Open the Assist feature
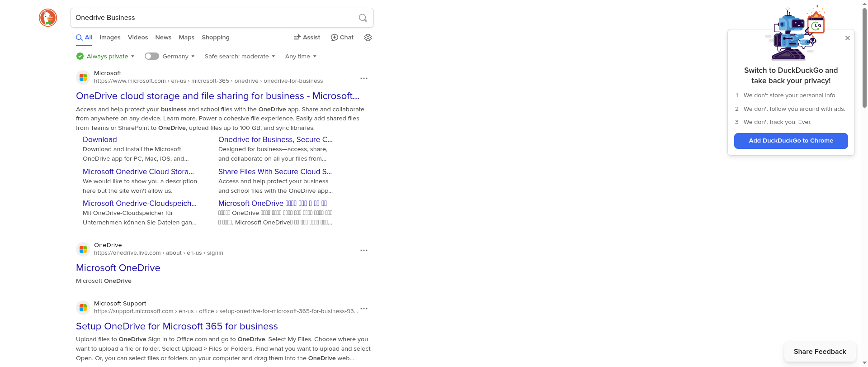 coord(307,38)
